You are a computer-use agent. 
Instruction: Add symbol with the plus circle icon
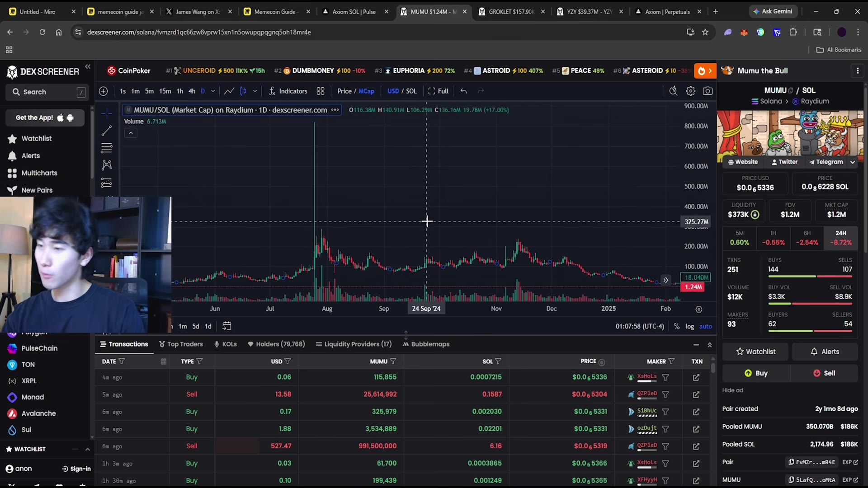104,91
